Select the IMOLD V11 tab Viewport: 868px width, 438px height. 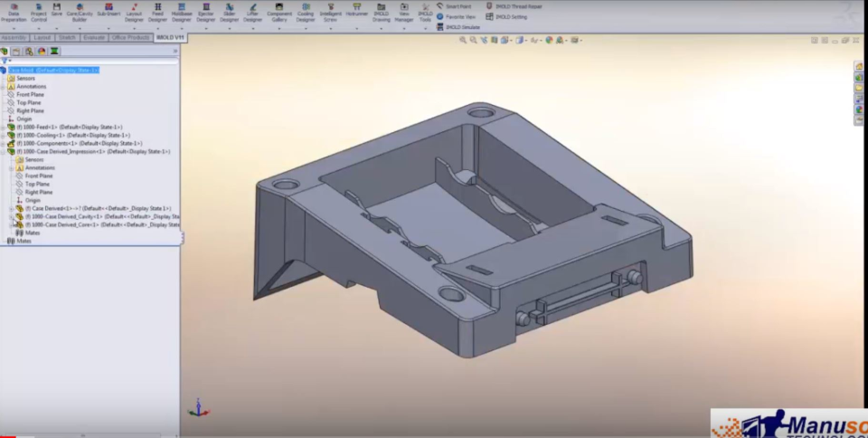[170, 38]
